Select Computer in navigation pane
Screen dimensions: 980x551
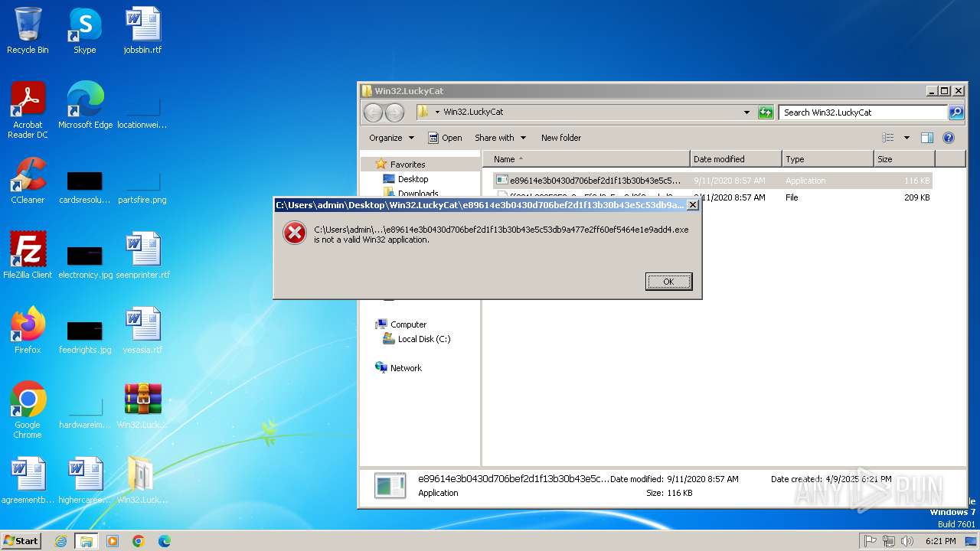[x=408, y=324]
